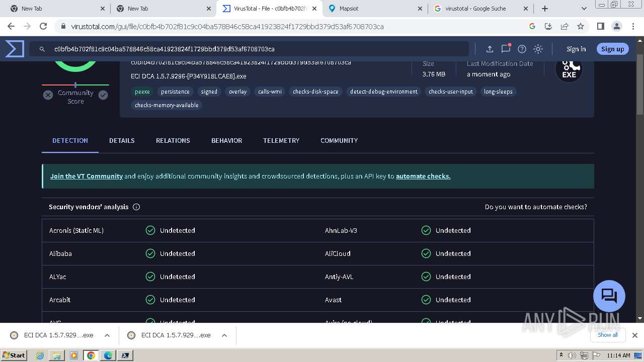Open the Chrome profile avatar icon
The image size is (644, 362).
[616, 26]
